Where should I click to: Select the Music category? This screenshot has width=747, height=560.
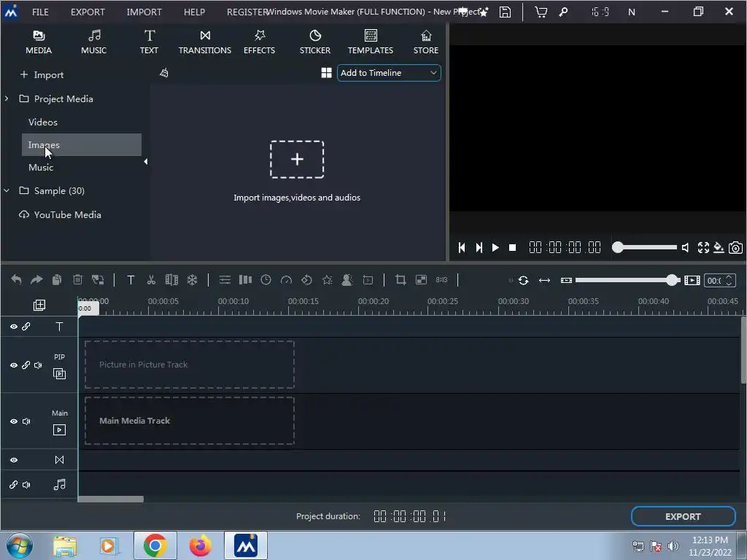point(41,167)
